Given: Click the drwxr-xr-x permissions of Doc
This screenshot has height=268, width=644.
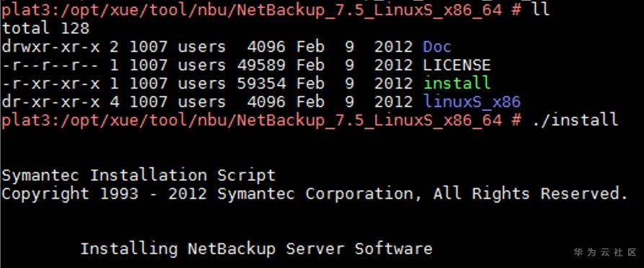Looking at the screenshot, I should click(50, 47).
